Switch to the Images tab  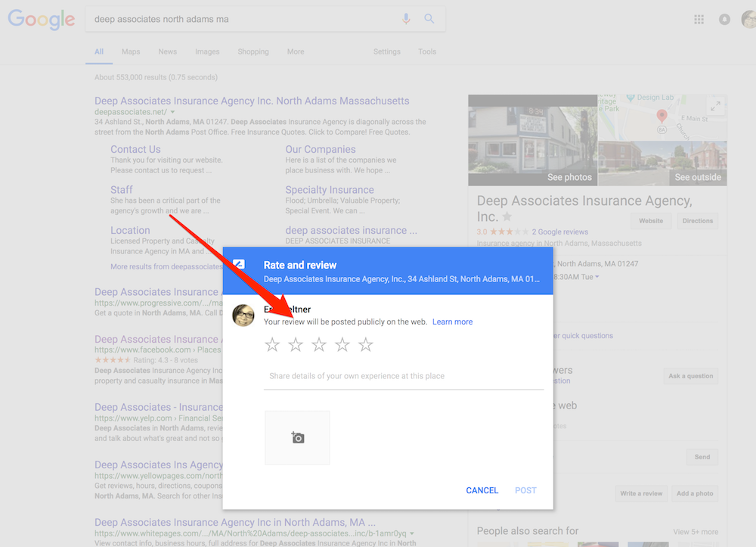click(x=207, y=51)
